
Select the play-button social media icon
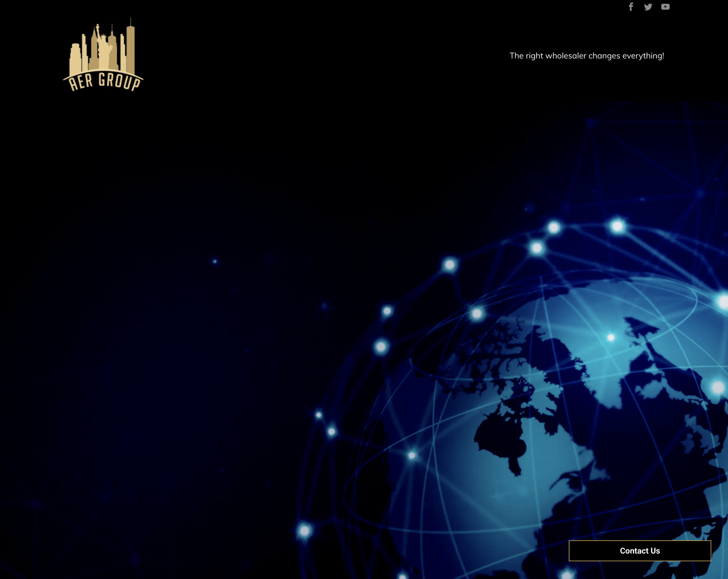pos(665,7)
